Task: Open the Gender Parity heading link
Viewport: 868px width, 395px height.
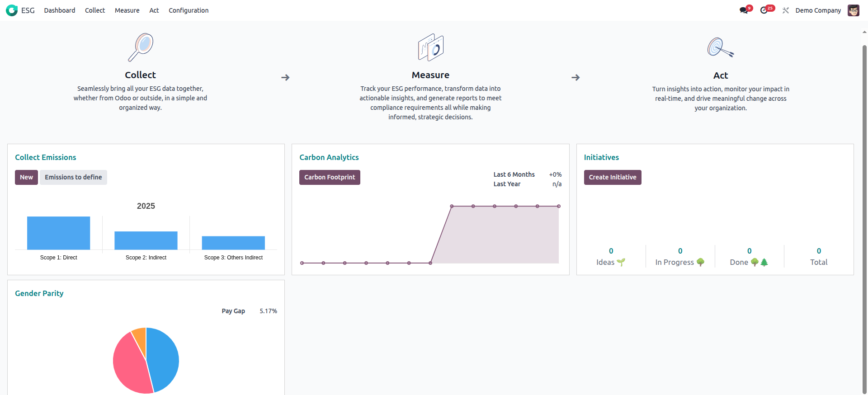Action: (x=39, y=293)
